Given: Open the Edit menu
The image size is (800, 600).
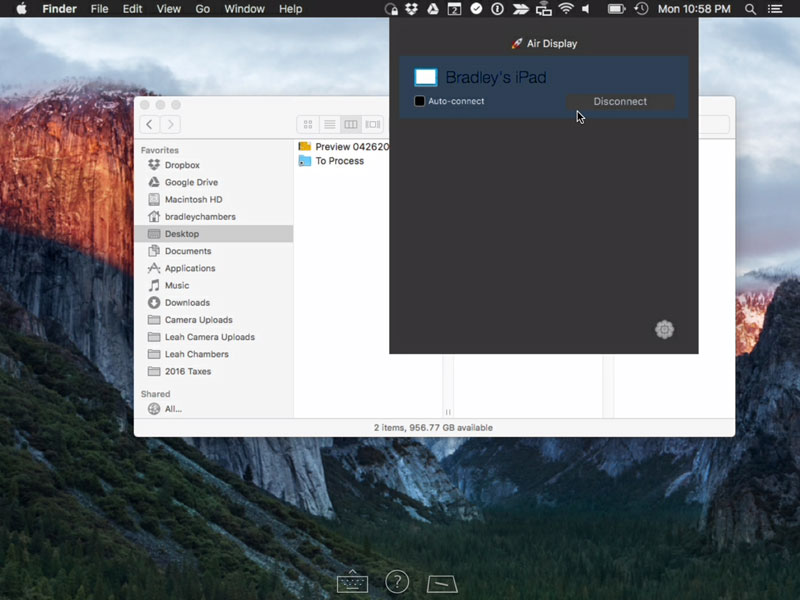Looking at the screenshot, I should [x=133, y=9].
